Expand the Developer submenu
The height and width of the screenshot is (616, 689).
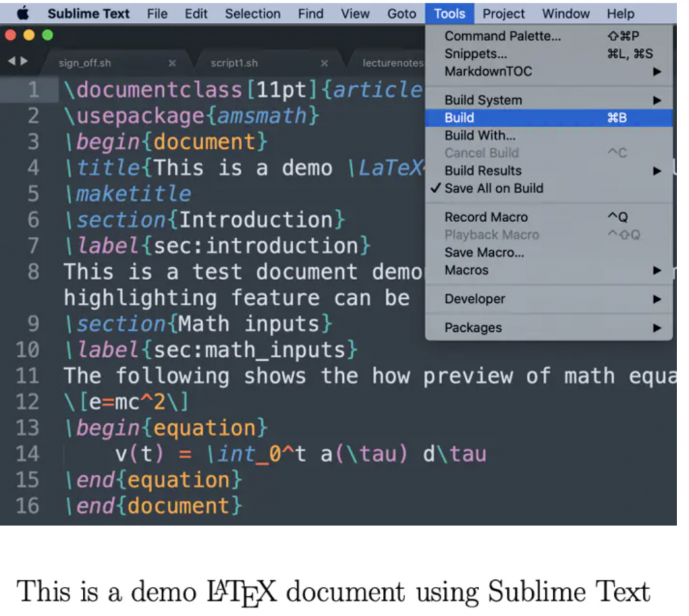(x=549, y=299)
